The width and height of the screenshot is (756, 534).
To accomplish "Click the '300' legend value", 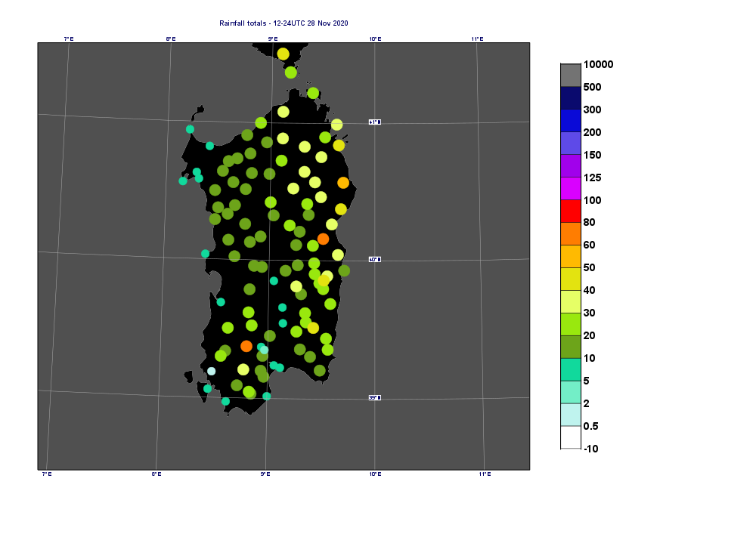I will [592, 110].
